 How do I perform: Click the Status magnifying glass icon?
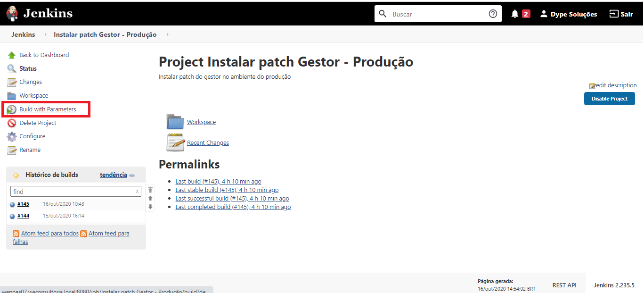pos(12,69)
